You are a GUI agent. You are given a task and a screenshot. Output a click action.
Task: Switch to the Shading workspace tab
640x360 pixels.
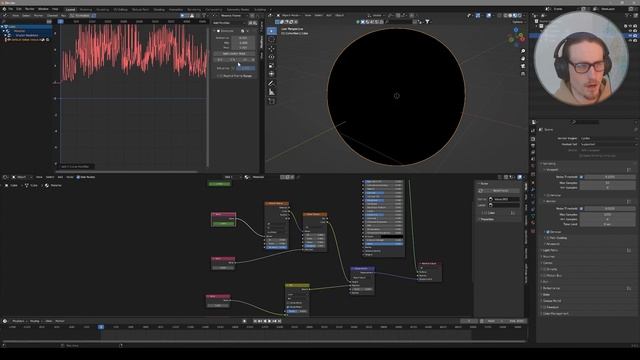[x=159, y=9]
